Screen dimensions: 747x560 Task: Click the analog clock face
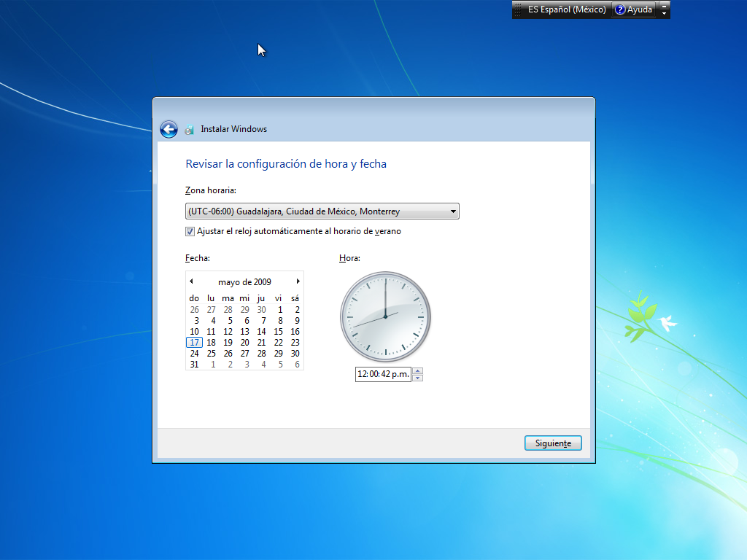click(385, 316)
